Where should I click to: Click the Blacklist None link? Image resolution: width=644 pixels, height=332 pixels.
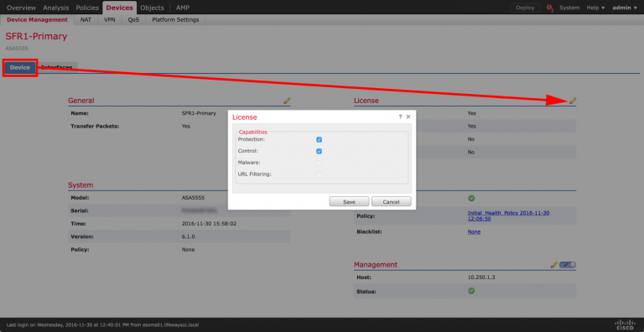474,231
